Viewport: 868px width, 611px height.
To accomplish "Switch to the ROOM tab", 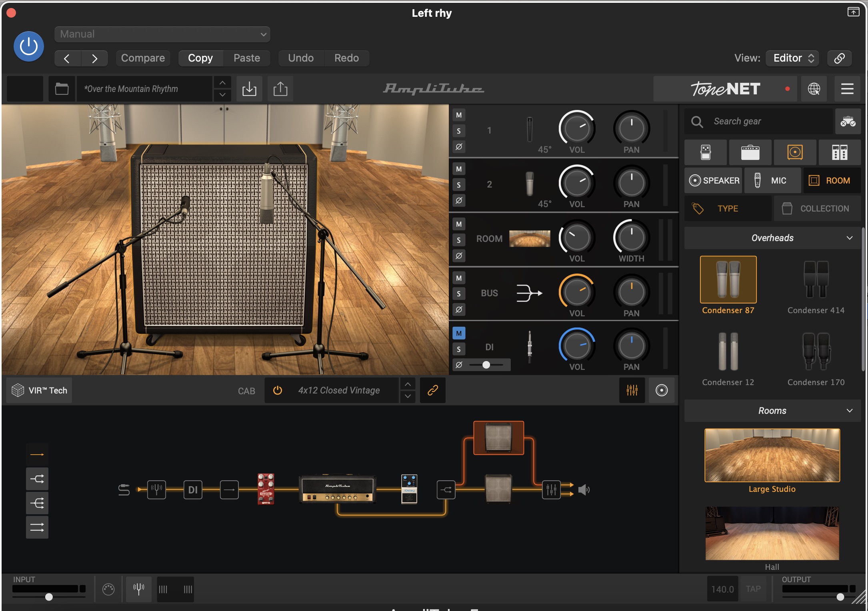I will [x=832, y=180].
